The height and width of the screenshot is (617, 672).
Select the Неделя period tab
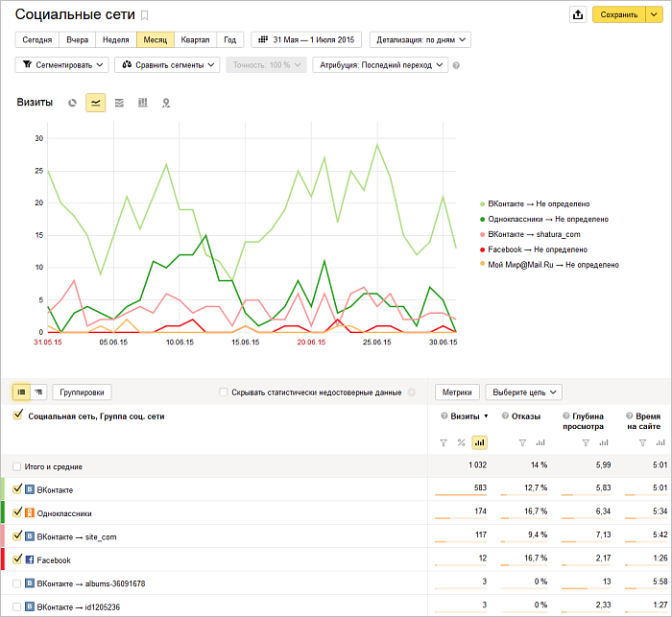[116, 40]
